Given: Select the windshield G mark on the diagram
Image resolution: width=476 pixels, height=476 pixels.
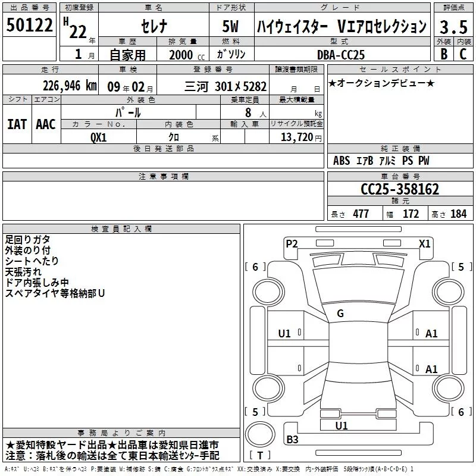Looking at the screenshot, I should (x=340, y=314).
